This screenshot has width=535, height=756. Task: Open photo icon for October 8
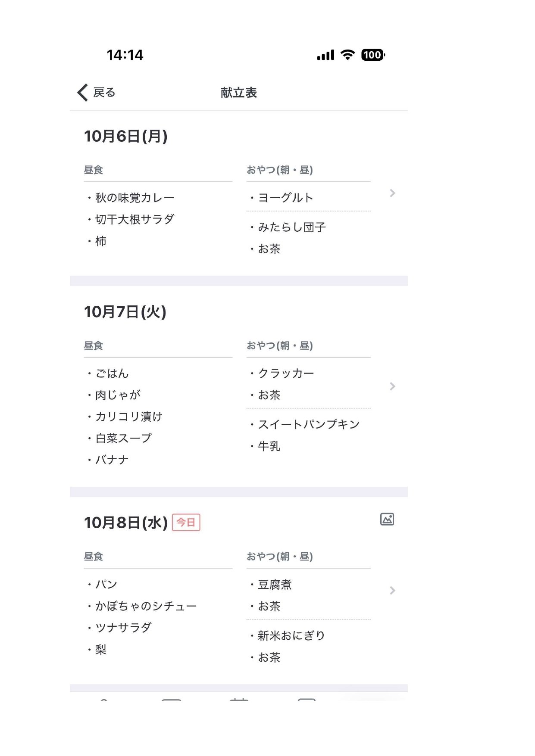click(387, 520)
